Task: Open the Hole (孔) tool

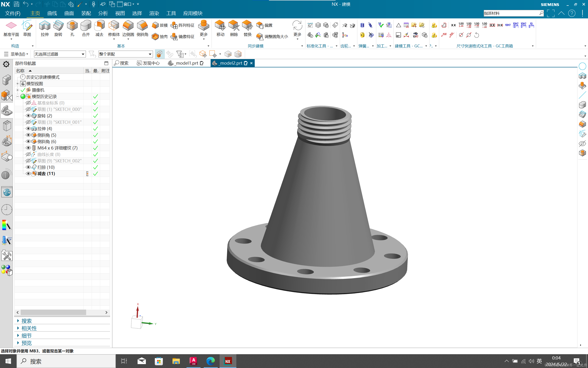Action: click(x=72, y=29)
